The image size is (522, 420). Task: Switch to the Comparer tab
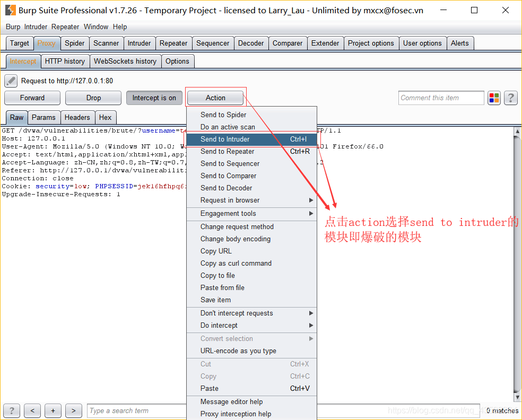tap(288, 43)
